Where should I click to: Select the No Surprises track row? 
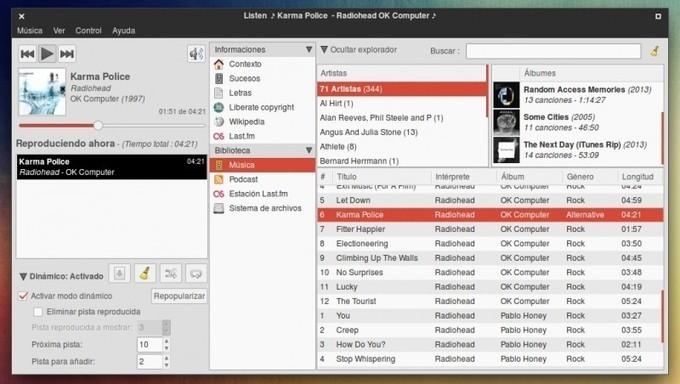pos(490,272)
